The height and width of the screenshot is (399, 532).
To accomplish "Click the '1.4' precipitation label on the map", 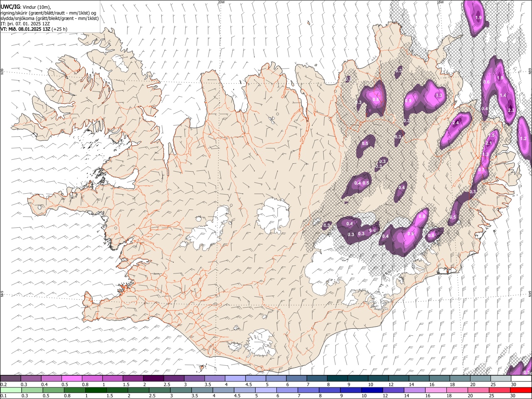I will pos(503,95).
